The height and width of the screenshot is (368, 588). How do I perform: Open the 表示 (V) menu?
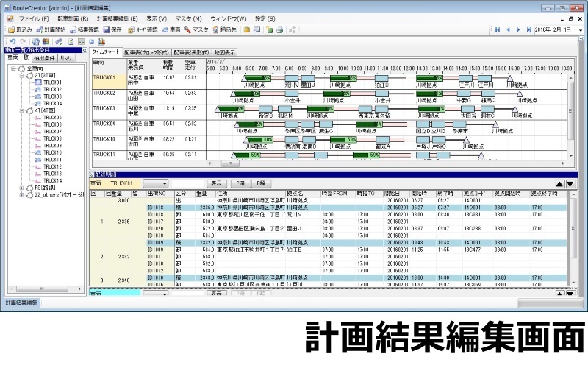157,19
